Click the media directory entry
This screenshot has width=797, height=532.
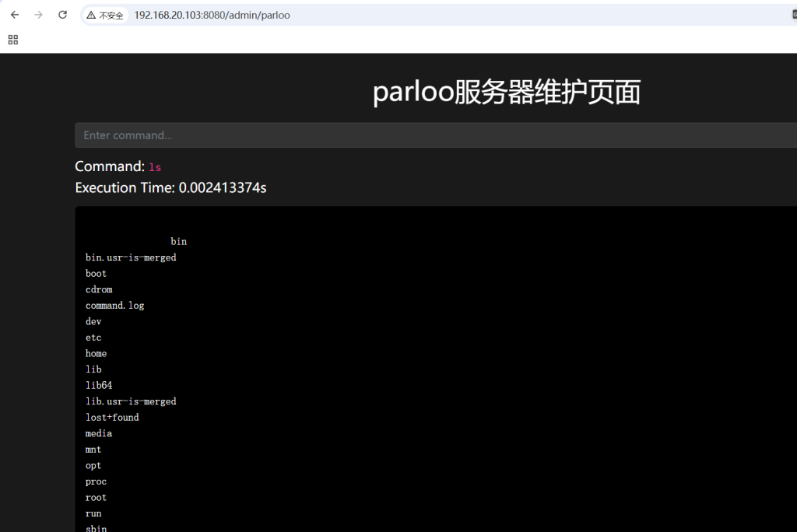[99, 433]
